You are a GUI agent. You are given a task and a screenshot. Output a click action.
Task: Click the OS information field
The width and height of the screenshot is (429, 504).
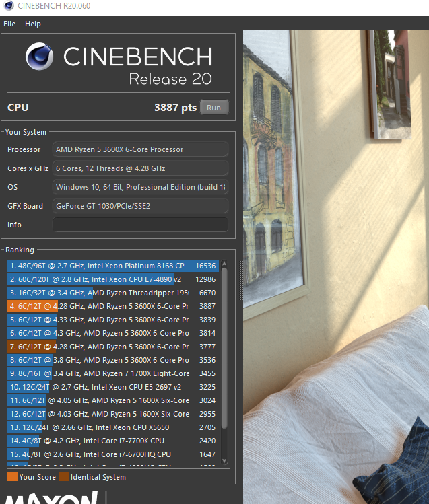(140, 187)
